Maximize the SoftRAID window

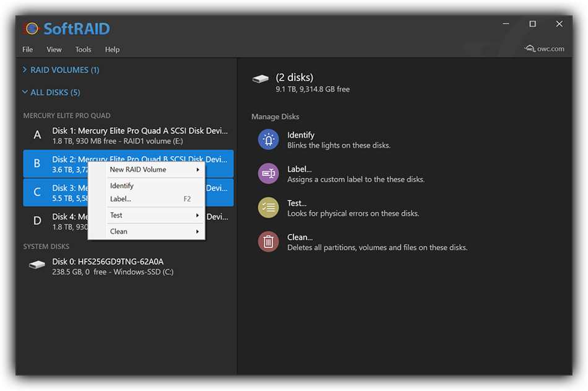click(x=532, y=24)
